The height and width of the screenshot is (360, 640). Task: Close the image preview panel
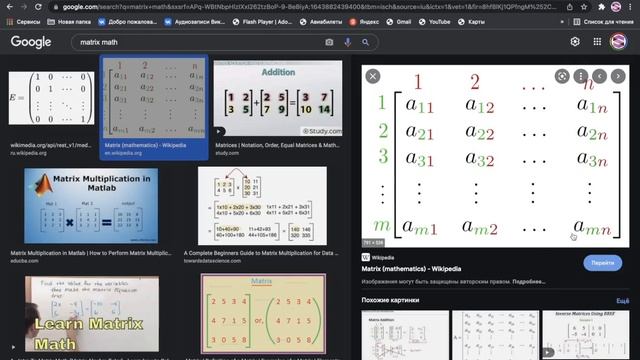pyautogui.click(x=373, y=76)
